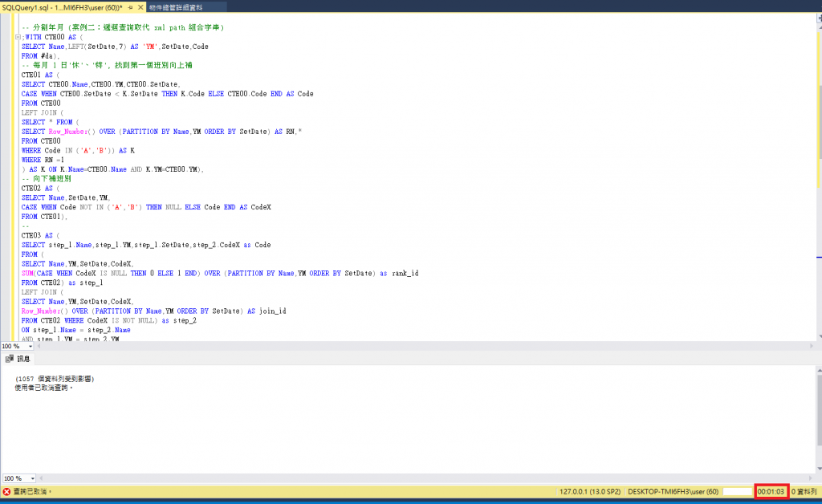Screen dimensions: 822x504
Task: Click the 00:01:03 elapsed time status
Action: click(x=771, y=491)
